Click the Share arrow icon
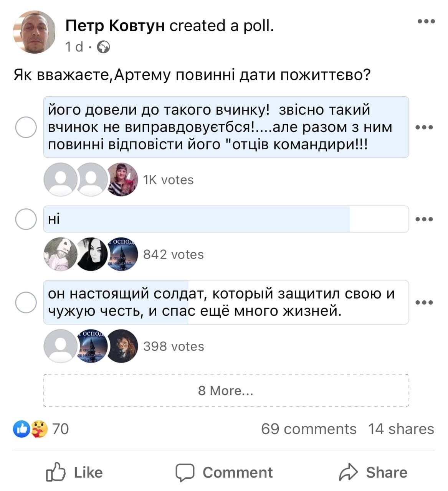 348,472
